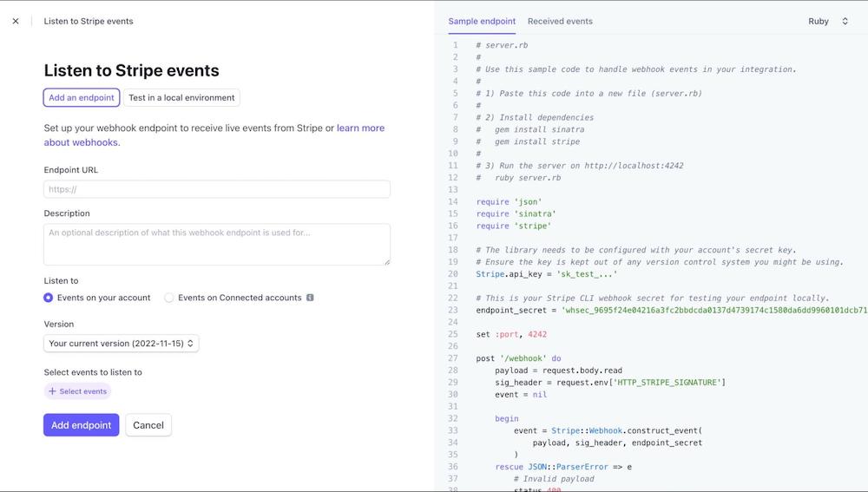
Task: Open the Version dropdown
Action: coord(122,343)
